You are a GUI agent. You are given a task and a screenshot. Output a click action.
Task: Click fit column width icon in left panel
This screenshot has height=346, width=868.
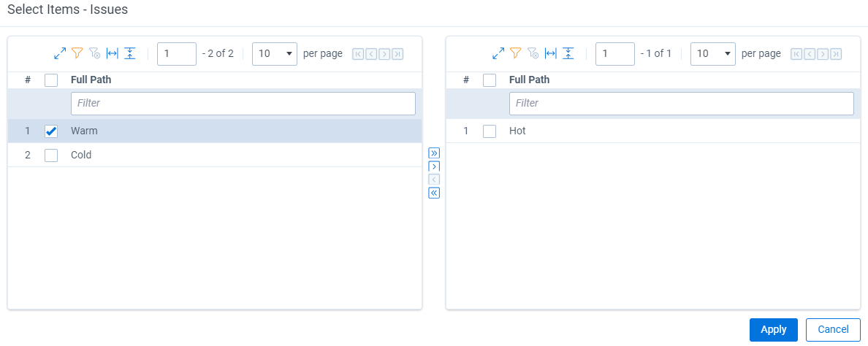pyautogui.click(x=113, y=53)
